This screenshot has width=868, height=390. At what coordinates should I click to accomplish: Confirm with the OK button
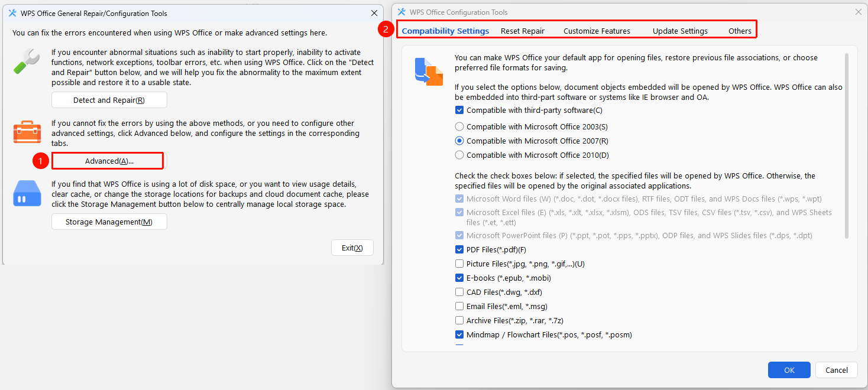[789, 370]
